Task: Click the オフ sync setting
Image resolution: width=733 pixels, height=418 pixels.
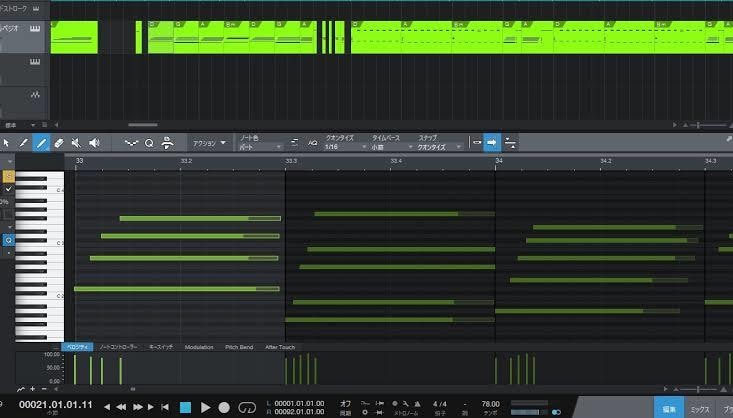Action: pyautogui.click(x=345, y=404)
